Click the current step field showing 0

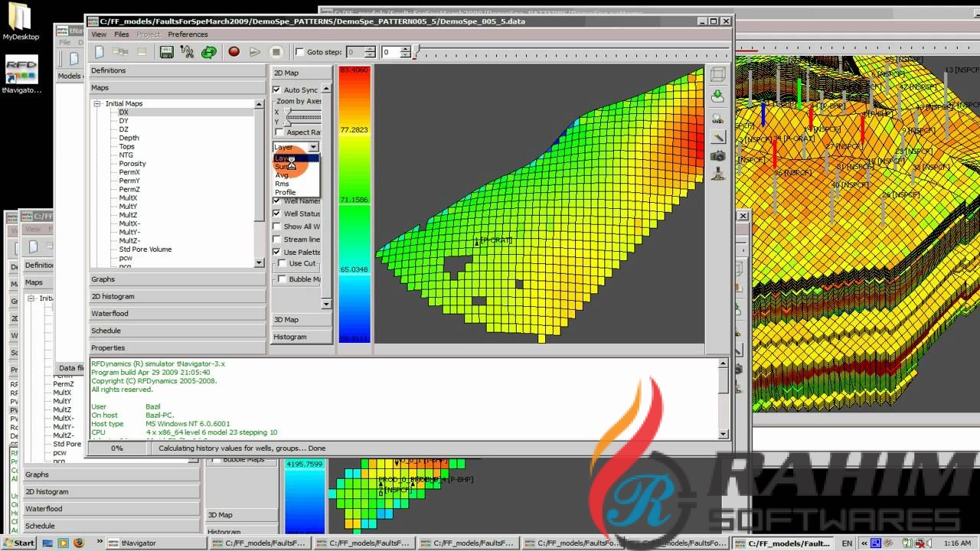(391, 52)
